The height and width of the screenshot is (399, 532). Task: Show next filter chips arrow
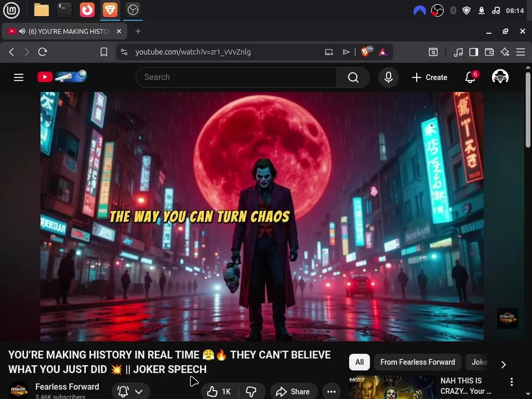click(x=504, y=365)
